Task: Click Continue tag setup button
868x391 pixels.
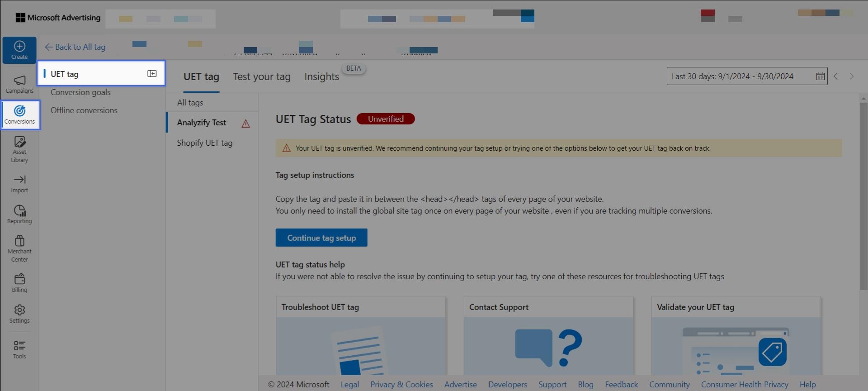Action: (321, 238)
